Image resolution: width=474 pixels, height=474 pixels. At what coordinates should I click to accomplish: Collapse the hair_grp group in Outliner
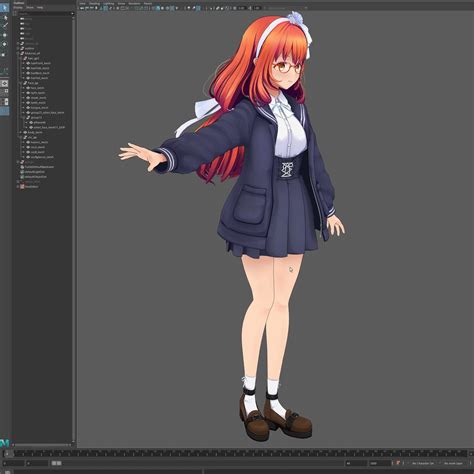[x=21, y=58]
